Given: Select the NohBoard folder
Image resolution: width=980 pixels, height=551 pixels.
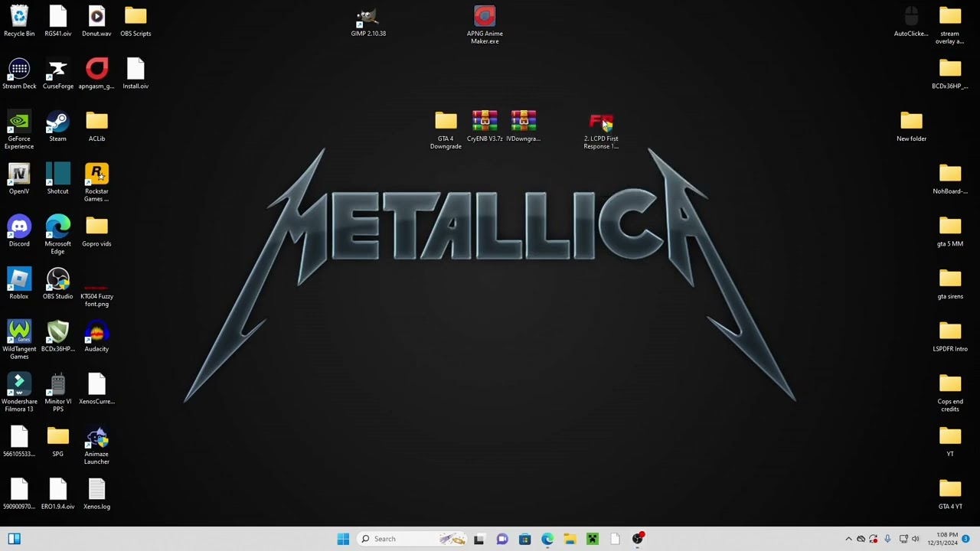Looking at the screenshot, I should pos(950,180).
